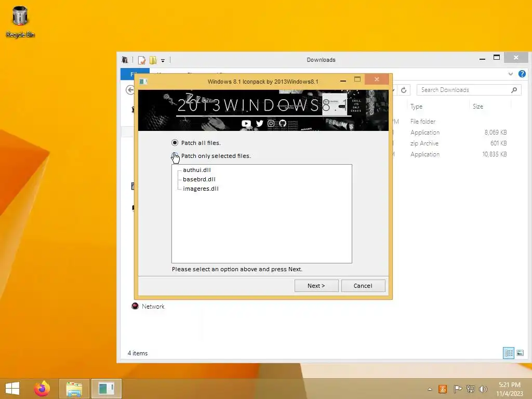
Task: Click the search magnifier icon in Downloads
Action: [x=514, y=90]
